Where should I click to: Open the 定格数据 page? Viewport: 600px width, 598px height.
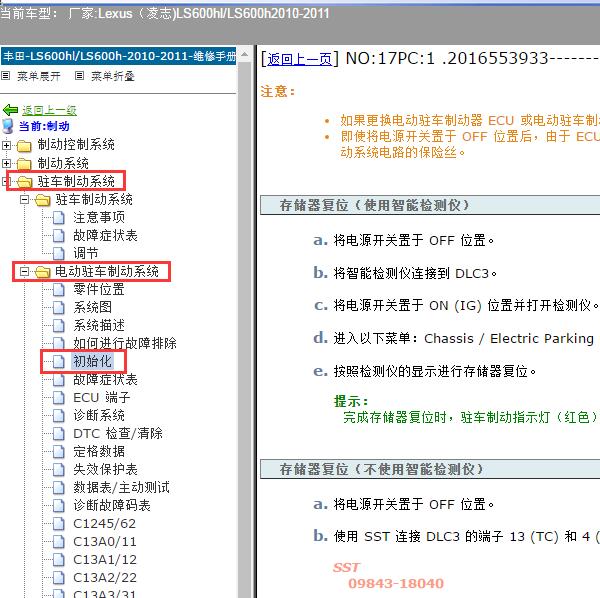99,451
